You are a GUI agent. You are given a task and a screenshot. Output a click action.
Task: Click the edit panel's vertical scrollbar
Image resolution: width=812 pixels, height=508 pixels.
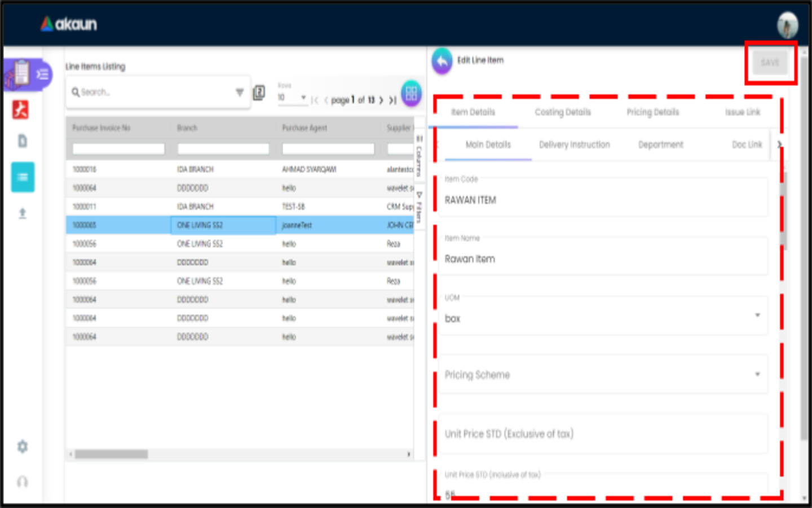(784, 210)
